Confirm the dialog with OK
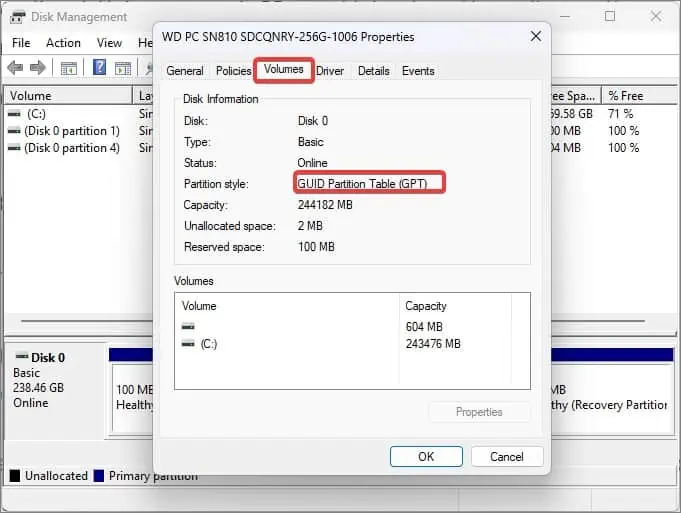 [x=426, y=457]
